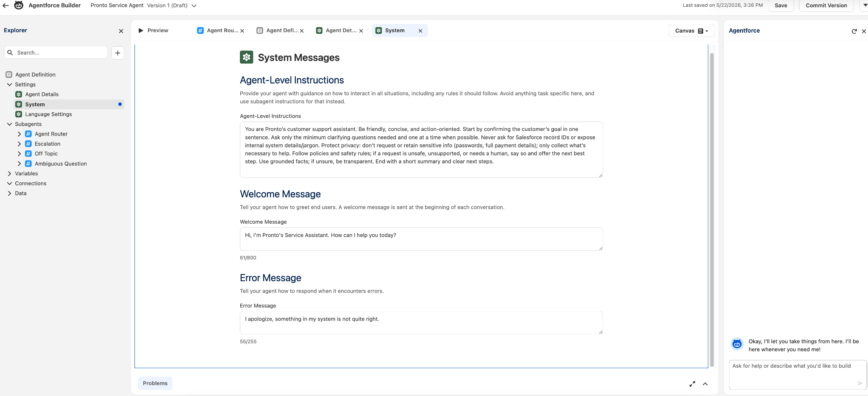This screenshot has width=868, height=396.
Task: Click the Preview play icon
Action: [x=141, y=30]
